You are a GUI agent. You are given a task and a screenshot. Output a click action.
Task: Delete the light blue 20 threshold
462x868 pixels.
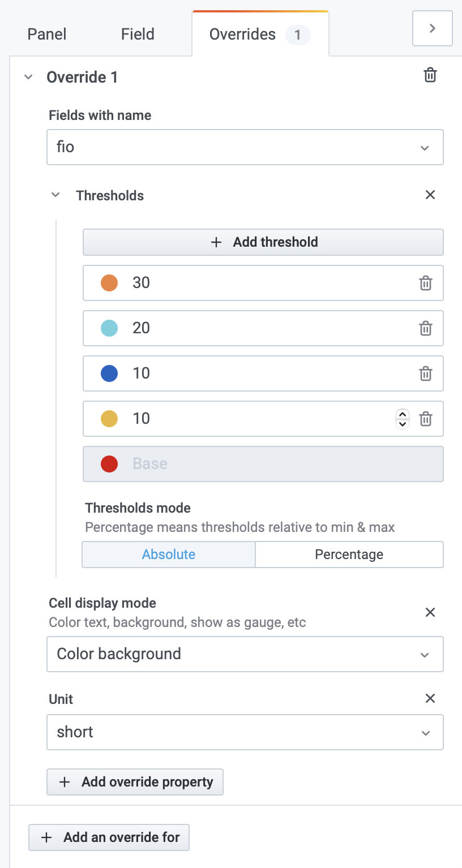(425, 328)
